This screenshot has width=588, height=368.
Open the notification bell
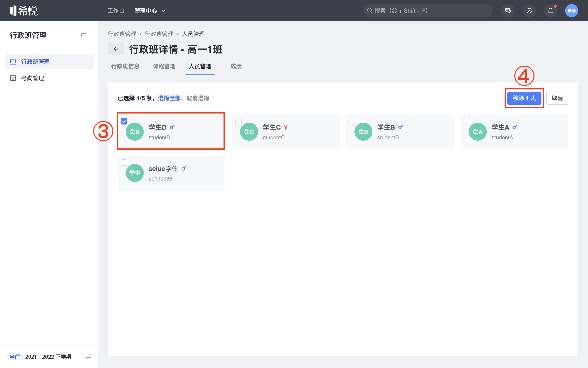click(550, 11)
